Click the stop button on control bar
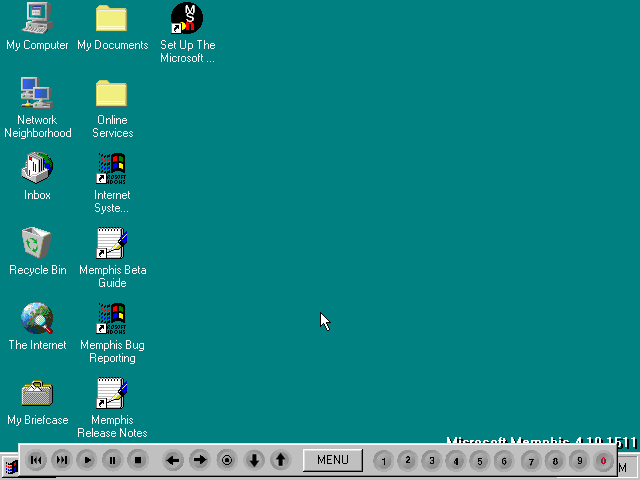The width and height of the screenshot is (640, 480). [x=138, y=460]
